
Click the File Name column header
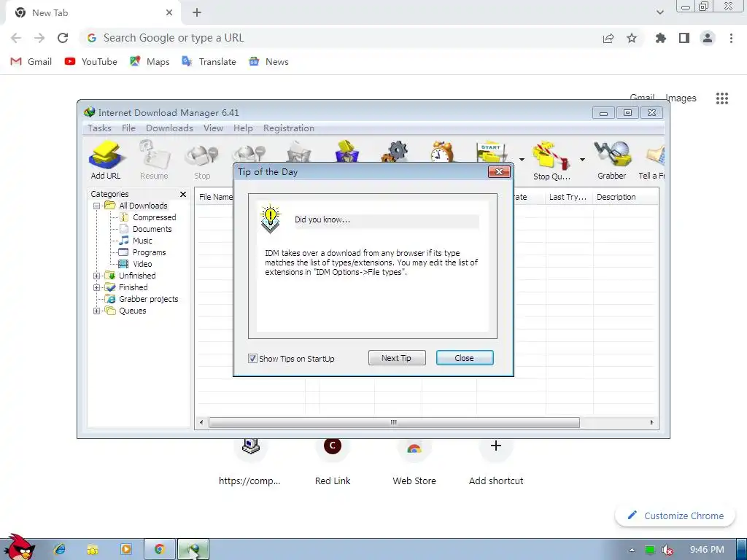(x=215, y=197)
